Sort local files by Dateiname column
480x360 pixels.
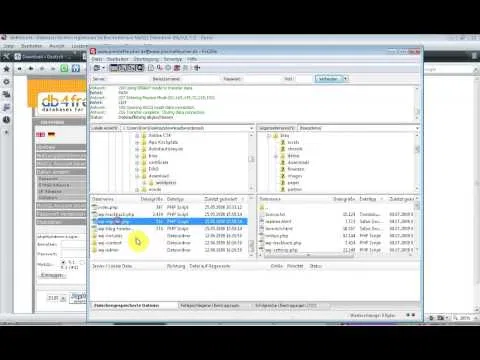pyautogui.click(x=114, y=199)
